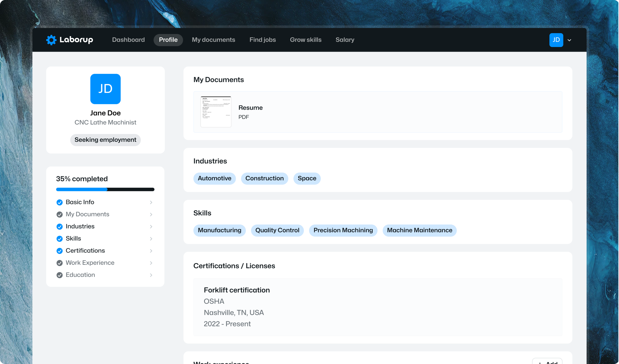Image resolution: width=619 pixels, height=364 pixels.
Task: Click the Seeking employment badge
Action: pyautogui.click(x=105, y=140)
